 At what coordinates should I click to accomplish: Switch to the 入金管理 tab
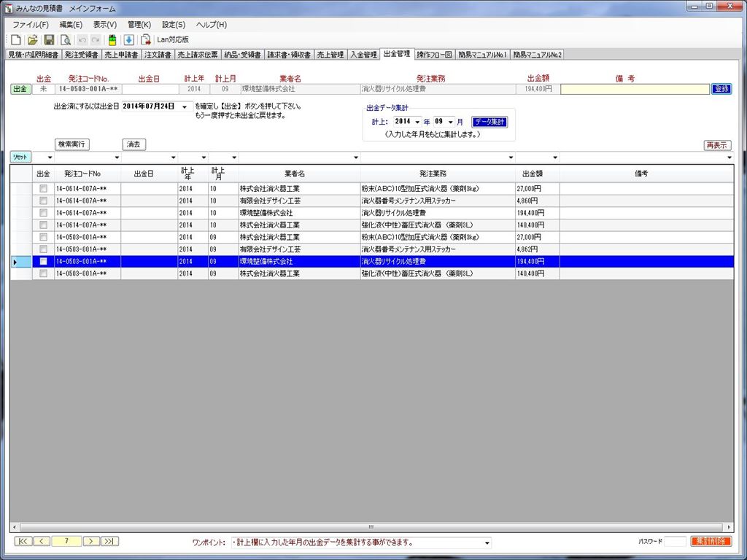[x=363, y=55]
